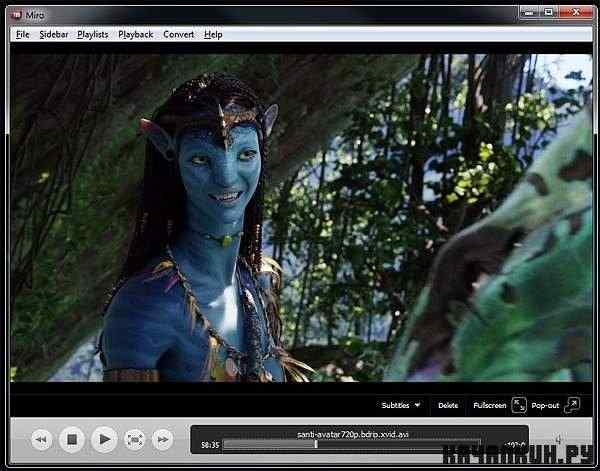Toggle fullscreen via round playback button
The image size is (600, 471).
coord(135,440)
